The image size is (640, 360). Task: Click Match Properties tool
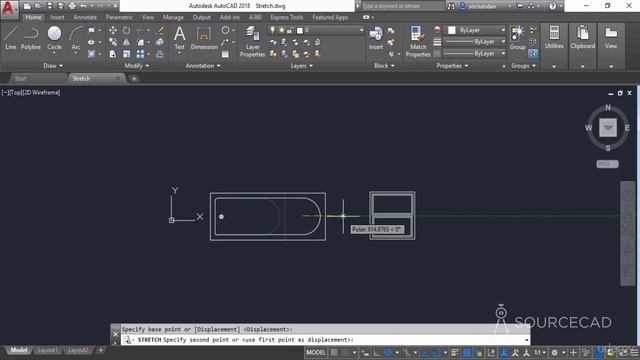418,42
